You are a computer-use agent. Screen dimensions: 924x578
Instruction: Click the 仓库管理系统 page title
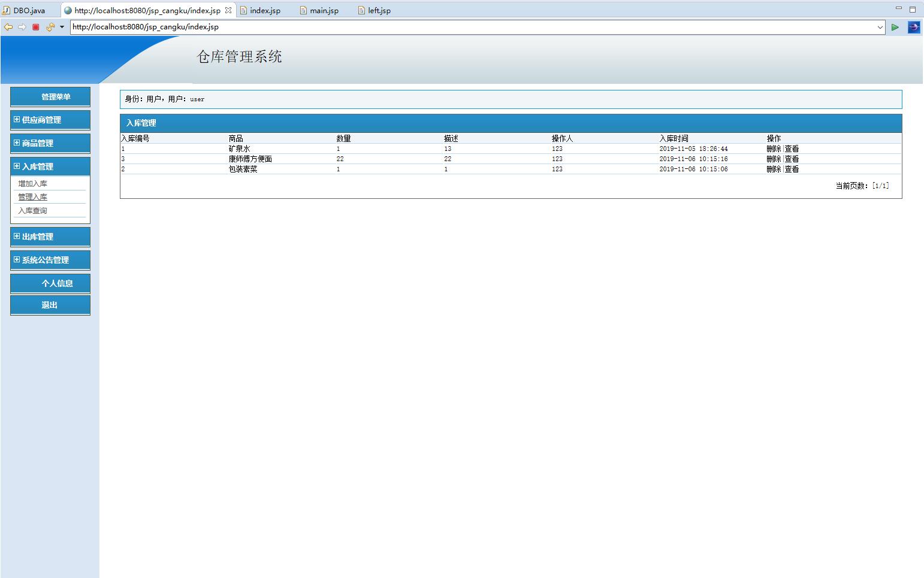(239, 57)
